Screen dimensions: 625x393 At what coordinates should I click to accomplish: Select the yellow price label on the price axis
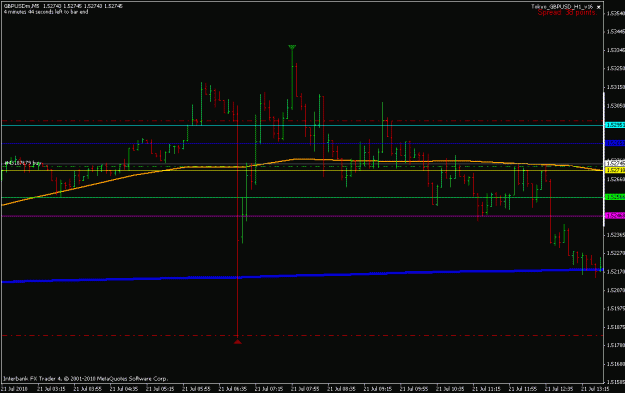(x=615, y=170)
